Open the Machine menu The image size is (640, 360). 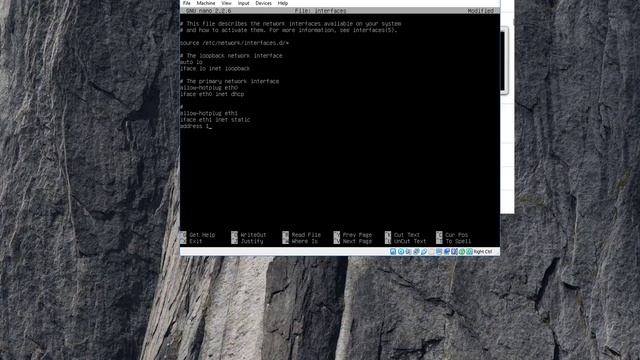pyautogui.click(x=206, y=3)
